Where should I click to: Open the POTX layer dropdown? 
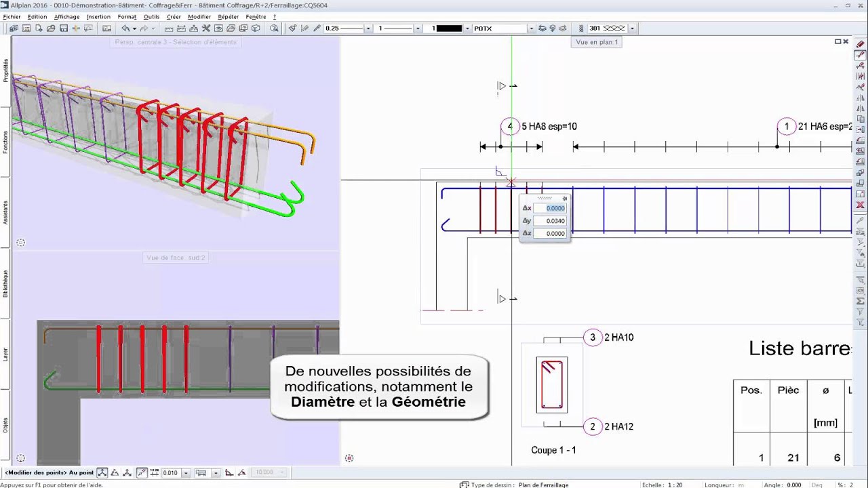click(x=532, y=28)
